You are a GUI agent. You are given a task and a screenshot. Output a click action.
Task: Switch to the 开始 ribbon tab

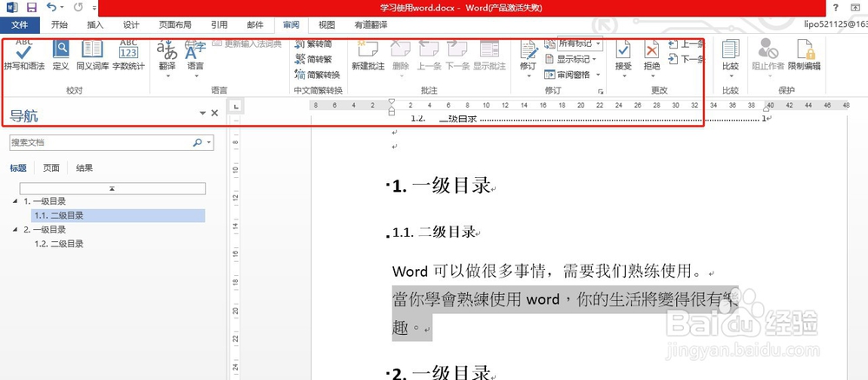[x=59, y=25]
